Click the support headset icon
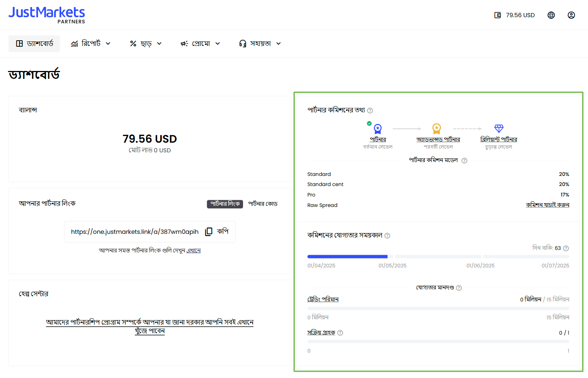The height and width of the screenshot is (378, 588). pyautogui.click(x=243, y=44)
